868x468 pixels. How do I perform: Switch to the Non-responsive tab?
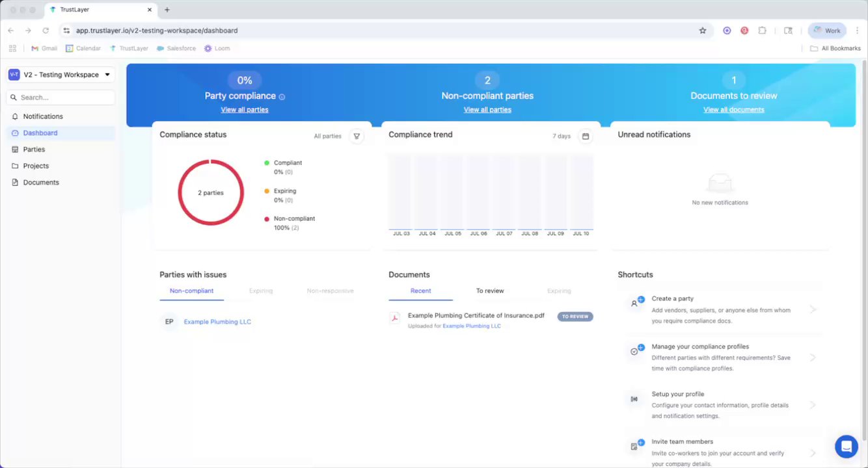[x=331, y=291]
